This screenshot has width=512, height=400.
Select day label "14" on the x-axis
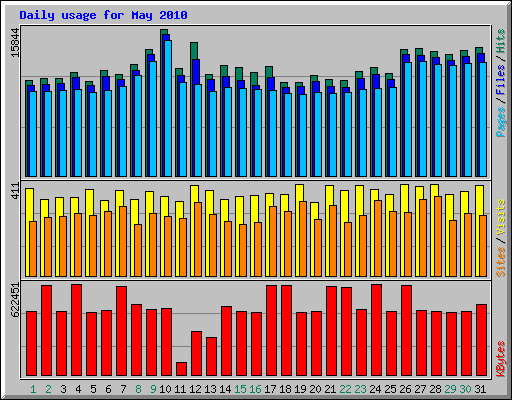225,389
